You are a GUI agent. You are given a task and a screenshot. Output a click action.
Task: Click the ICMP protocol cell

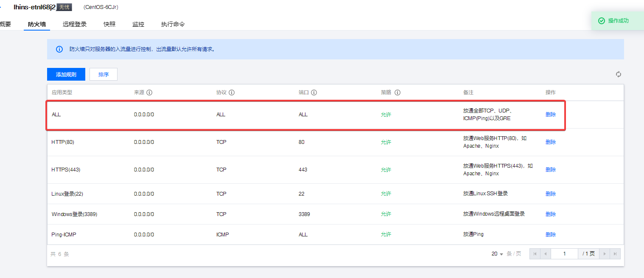pos(223,234)
